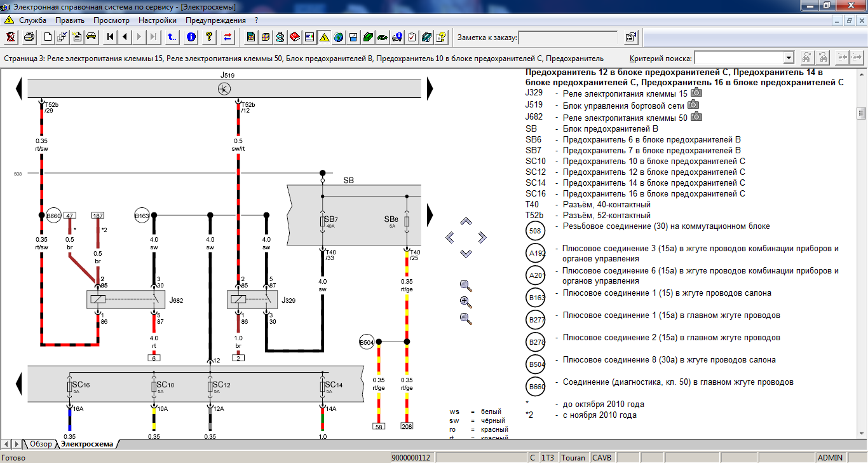This screenshot has width=868, height=463.
Task: Open the ? help menu
Action: click(255, 20)
